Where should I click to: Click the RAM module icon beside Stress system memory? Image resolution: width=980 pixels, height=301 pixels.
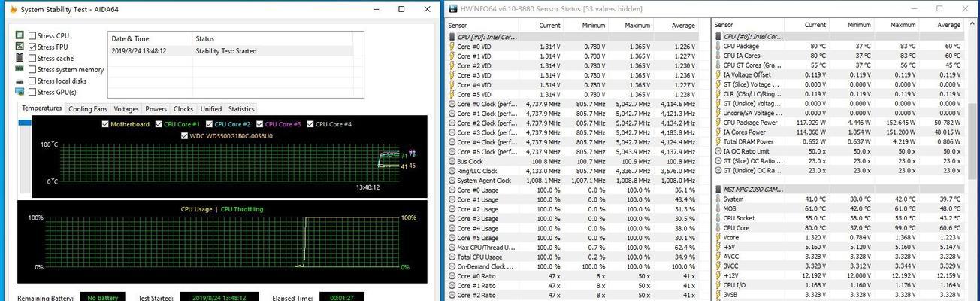tap(20, 69)
